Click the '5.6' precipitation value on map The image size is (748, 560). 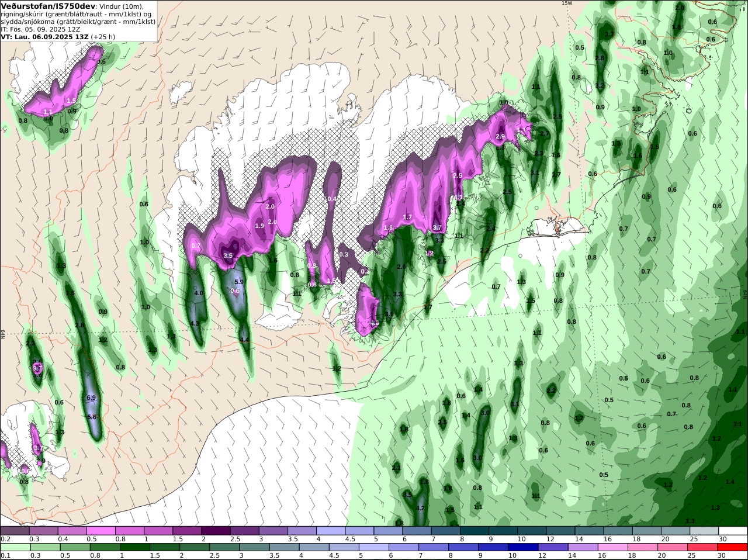tap(92, 417)
